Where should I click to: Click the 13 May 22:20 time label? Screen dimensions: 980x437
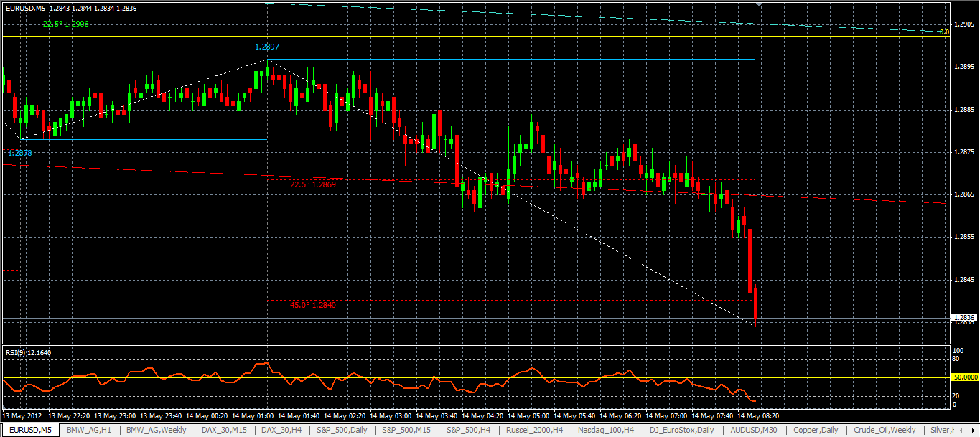(69, 416)
